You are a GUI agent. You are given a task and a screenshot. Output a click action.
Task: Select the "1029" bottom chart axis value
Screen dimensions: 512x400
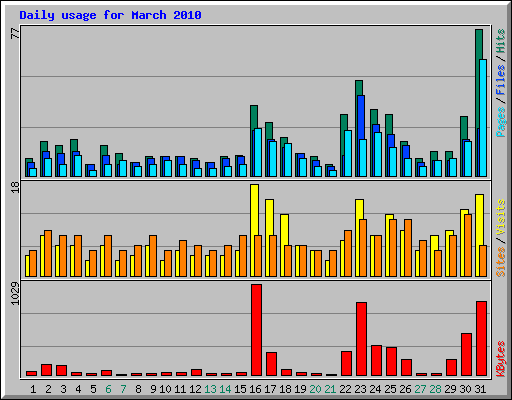pyautogui.click(x=15, y=293)
